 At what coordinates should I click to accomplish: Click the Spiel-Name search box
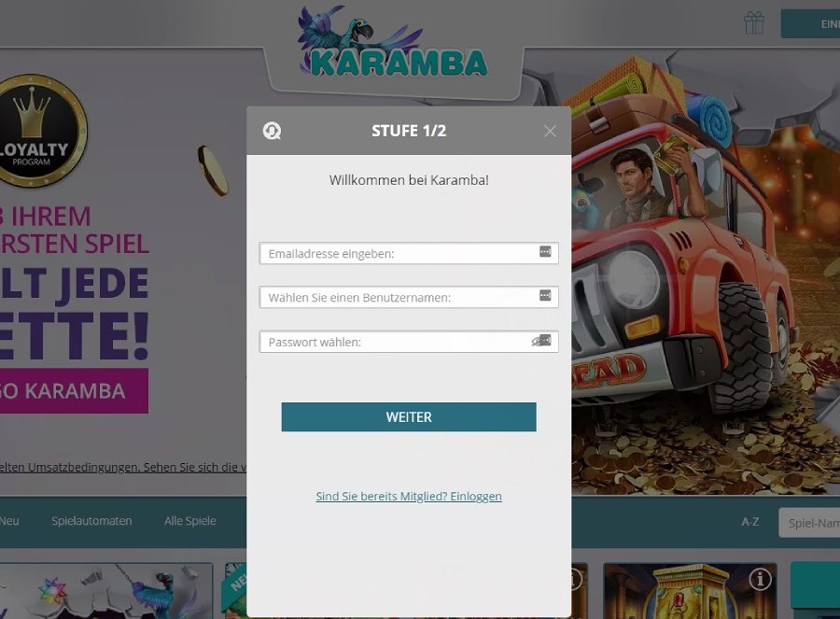pos(809,523)
